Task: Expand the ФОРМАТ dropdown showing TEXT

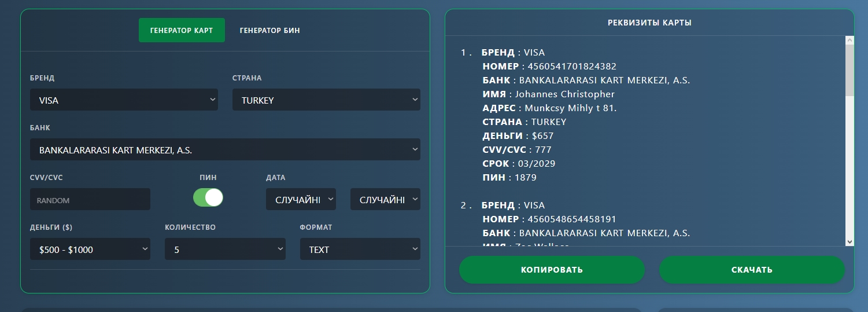Action: click(360, 249)
